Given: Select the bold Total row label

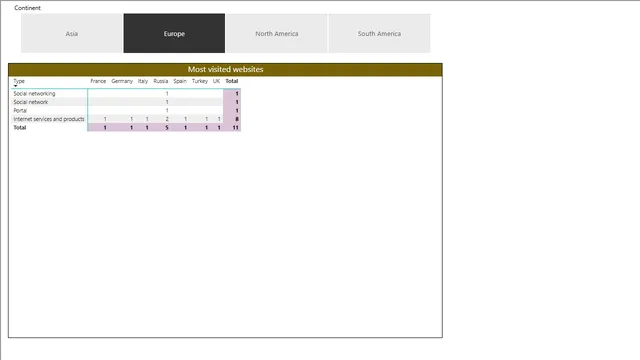Looking at the screenshot, I should (20, 128).
